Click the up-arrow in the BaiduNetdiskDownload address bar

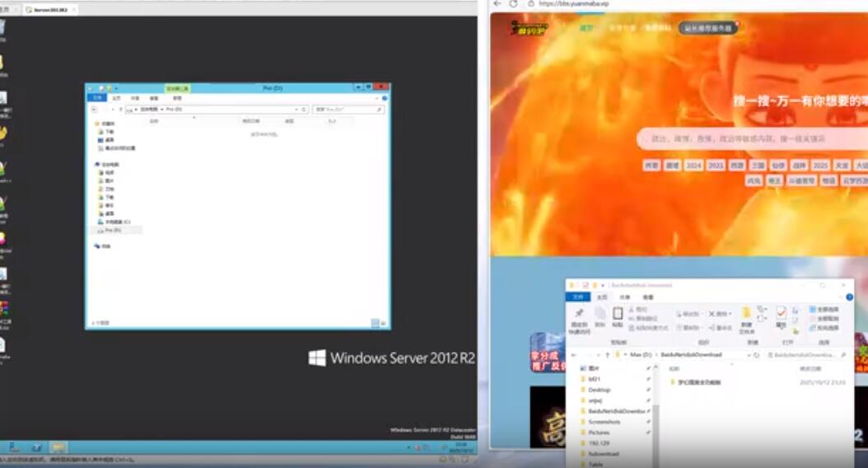pos(608,354)
